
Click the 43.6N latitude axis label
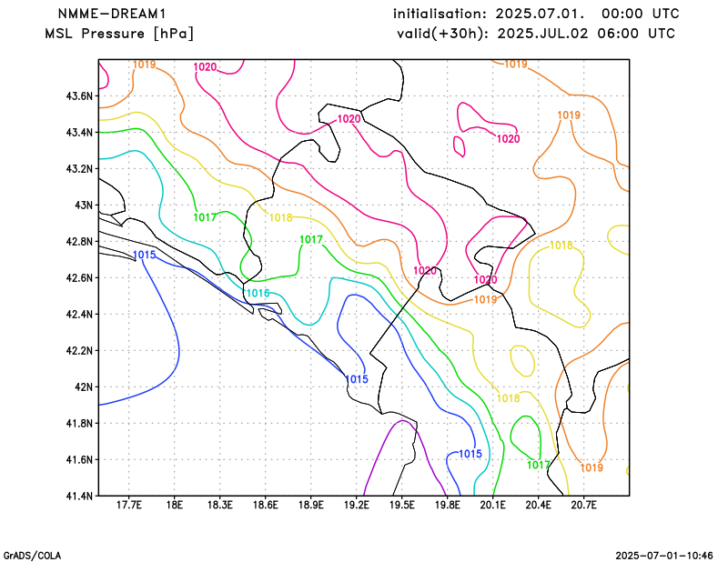pyautogui.click(x=80, y=96)
